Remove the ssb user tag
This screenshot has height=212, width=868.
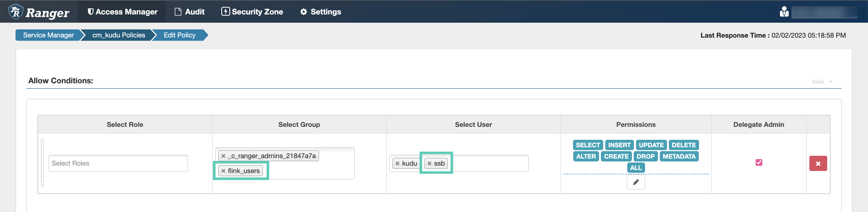[x=429, y=164]
